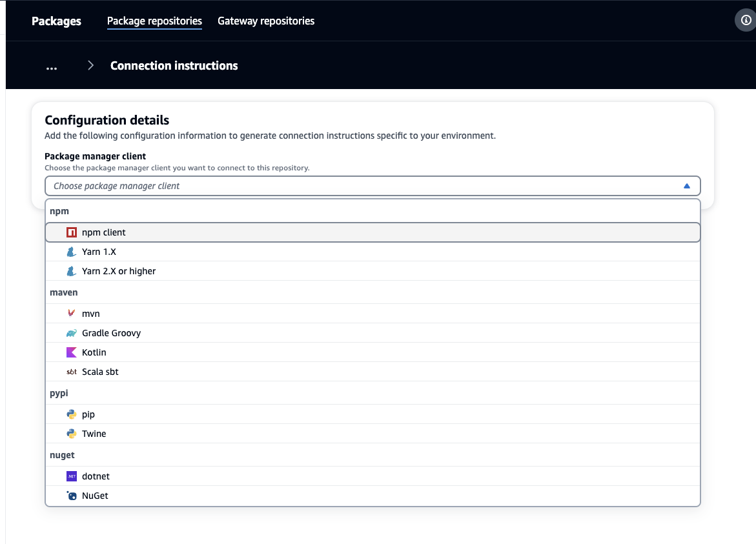Click the Choose package manager client field
Image resolution: width=756 pixels, height=544 pixels.
[373, 186]
